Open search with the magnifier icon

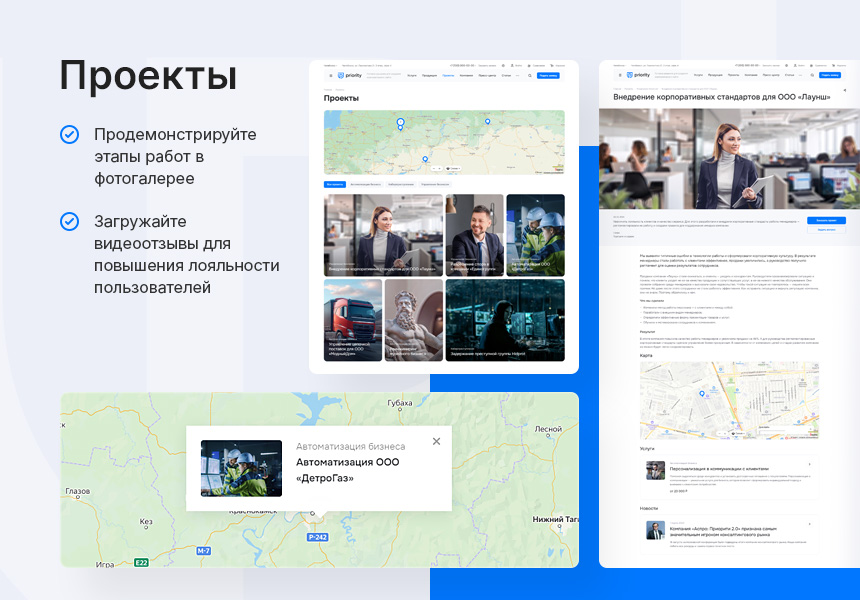coord(530,75)
